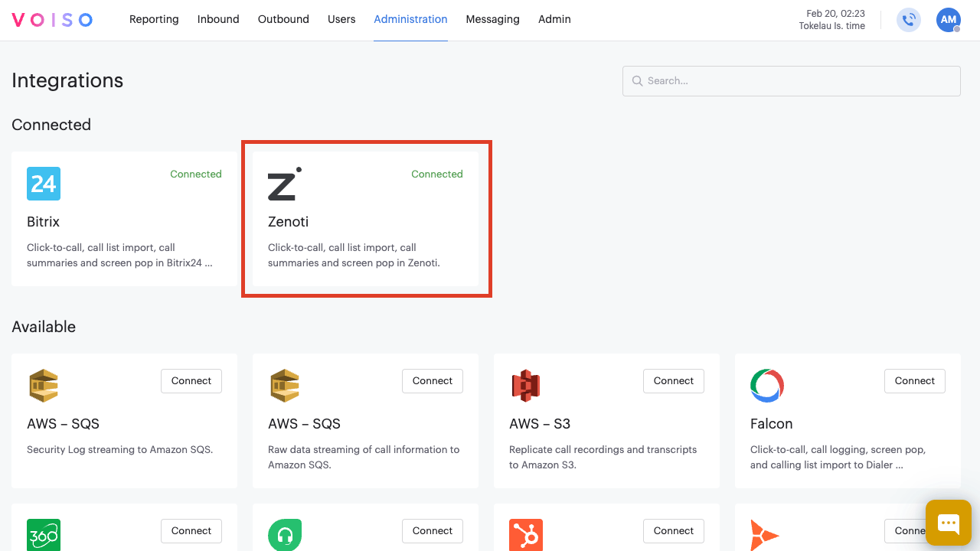Open the dialpad phone icon
This screenshot has height=551, width=980.
(909, 20)
